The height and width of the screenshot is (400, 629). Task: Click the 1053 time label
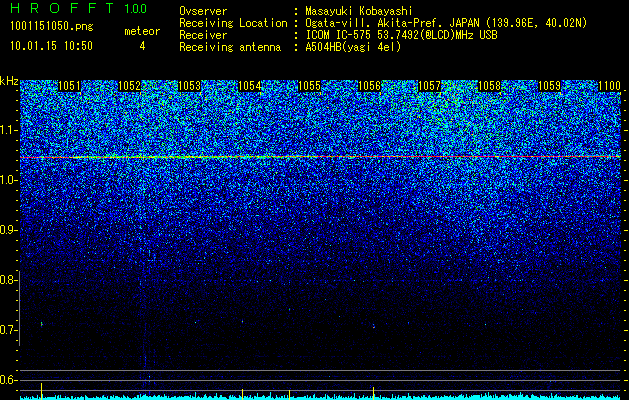(189, 86)
